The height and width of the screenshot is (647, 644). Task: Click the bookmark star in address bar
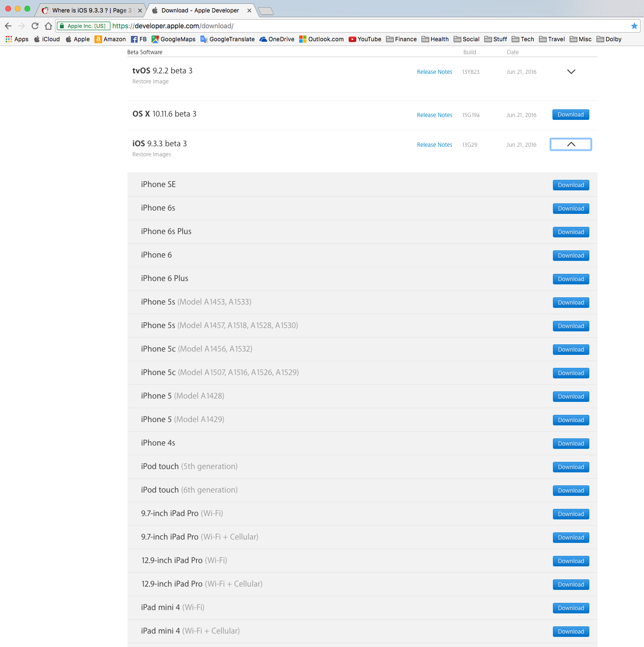pos(634,26)
